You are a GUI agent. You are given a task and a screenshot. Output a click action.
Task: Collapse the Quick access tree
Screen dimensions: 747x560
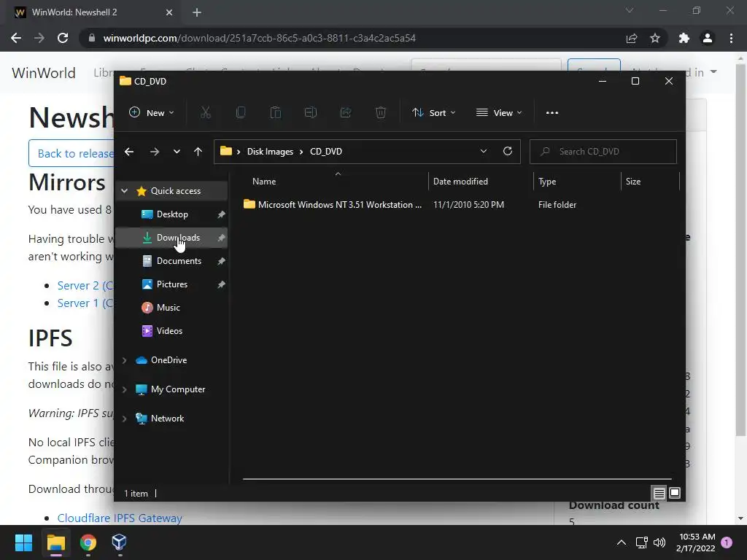tap(124, 191)
